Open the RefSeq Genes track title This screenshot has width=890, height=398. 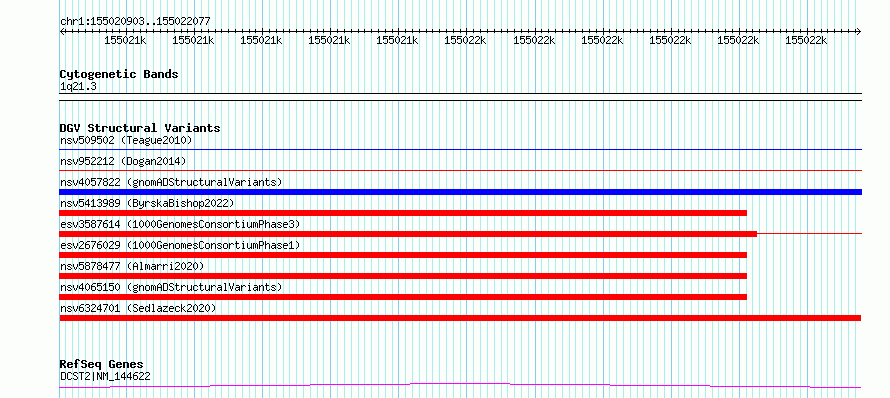102,365
